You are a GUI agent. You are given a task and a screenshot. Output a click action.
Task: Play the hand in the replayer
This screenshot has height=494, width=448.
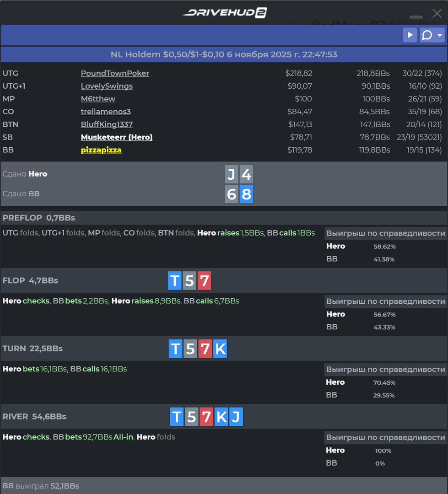(410, 35)
